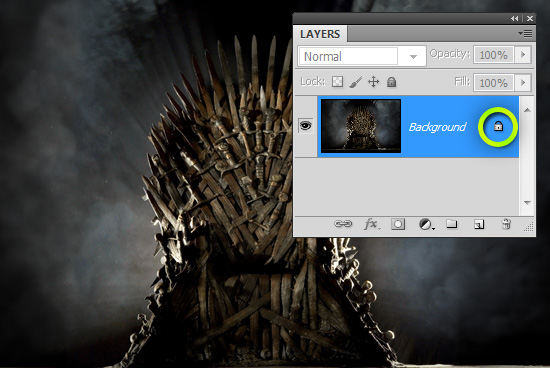Open the Fill slider arrow

(x=523, y=83)
